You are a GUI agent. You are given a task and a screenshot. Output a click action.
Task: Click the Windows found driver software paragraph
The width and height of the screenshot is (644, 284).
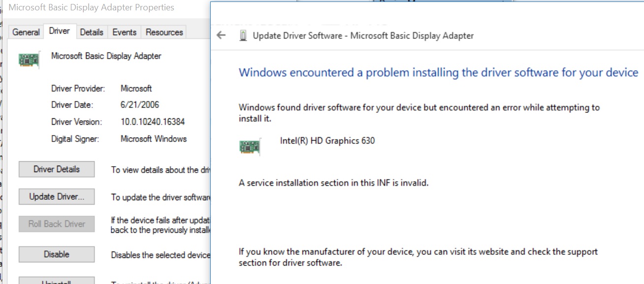(x=419, y=113)
